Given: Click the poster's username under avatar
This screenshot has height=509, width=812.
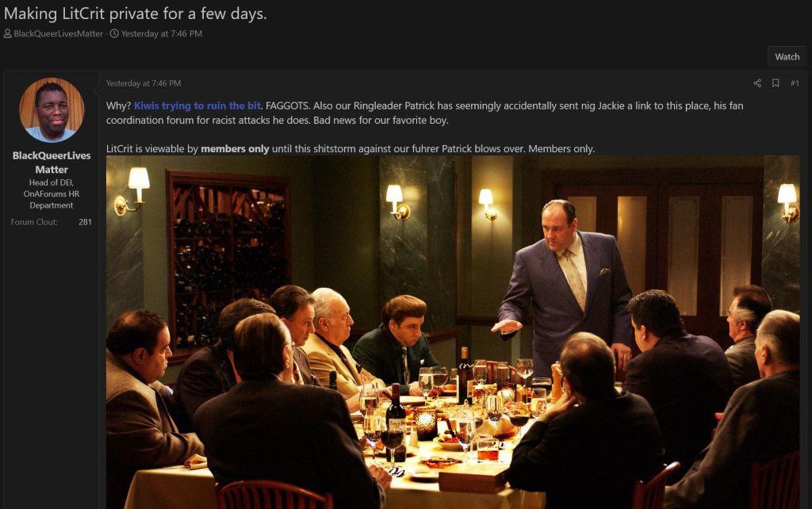Looking at the screenshot, I should (x=52, y=162).
